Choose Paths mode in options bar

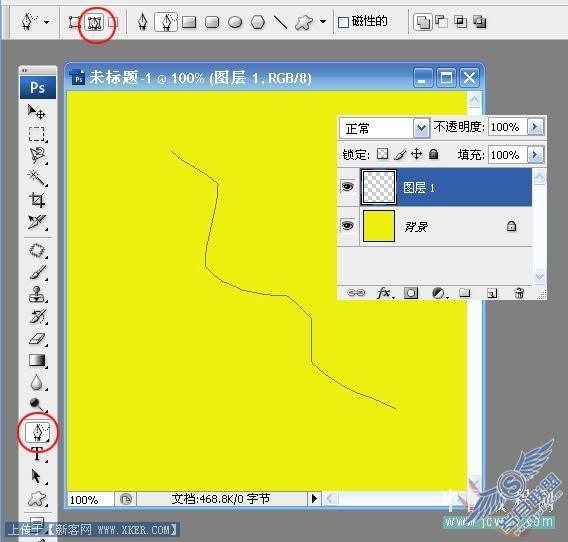[x=94, y=22]
